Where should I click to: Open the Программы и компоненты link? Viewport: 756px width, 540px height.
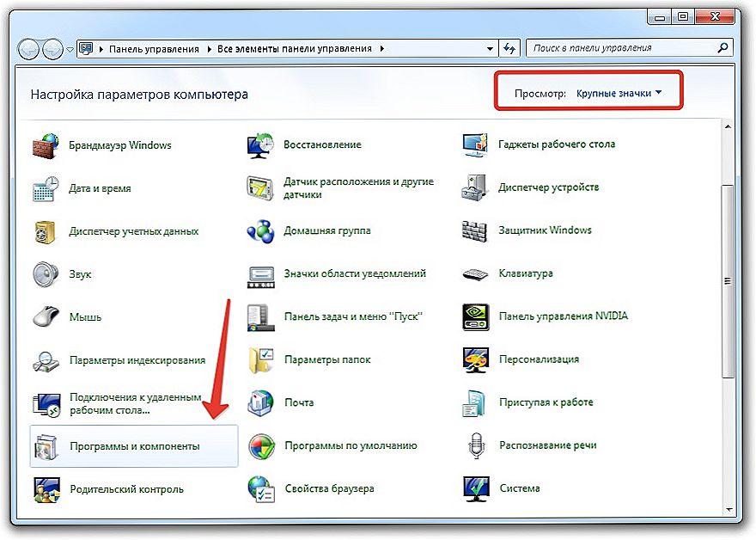(135, 446)
